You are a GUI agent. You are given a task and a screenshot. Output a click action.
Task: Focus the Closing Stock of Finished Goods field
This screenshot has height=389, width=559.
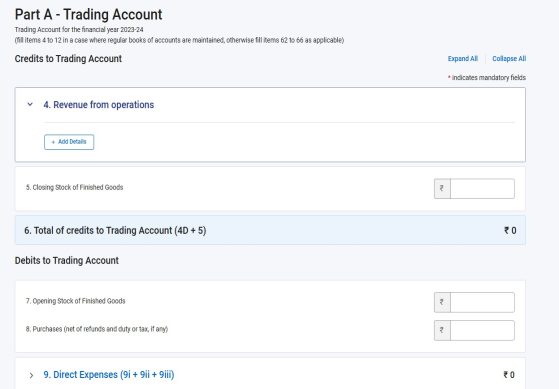[x=482, y=189]
